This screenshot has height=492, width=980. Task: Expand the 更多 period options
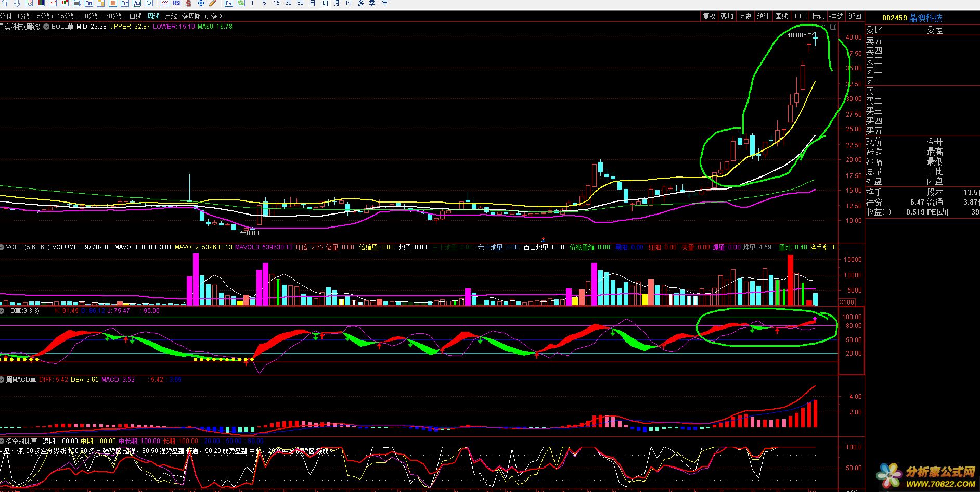[x=213, y=17]
